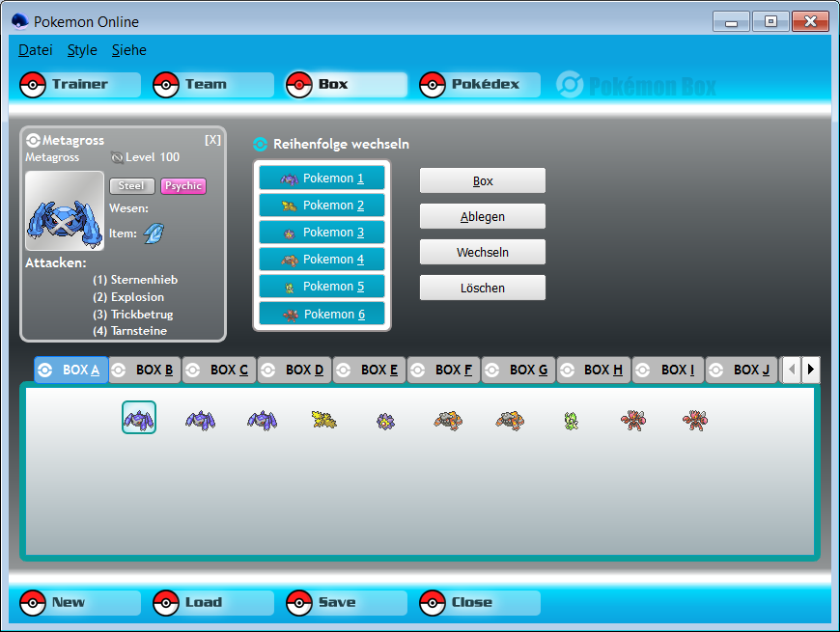This screenshot has height=632, width=840.
Task: Click the Save button at bottom
Action: [346, 602]
